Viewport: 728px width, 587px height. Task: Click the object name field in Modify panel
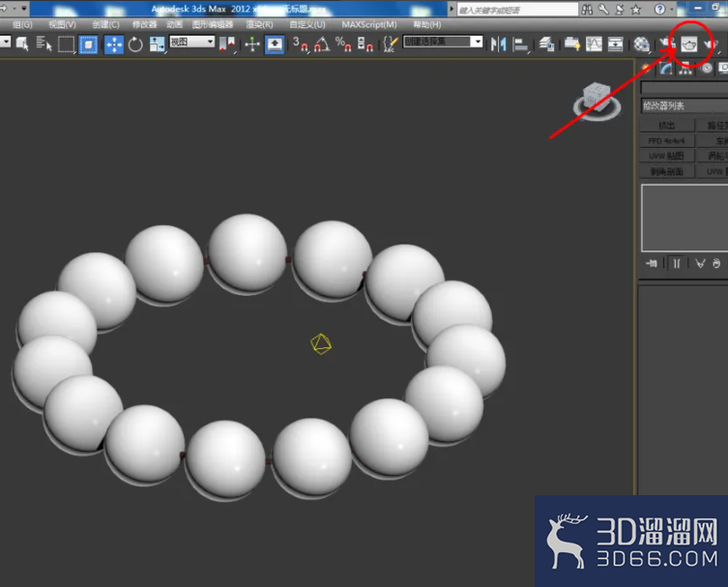[684, 88]
